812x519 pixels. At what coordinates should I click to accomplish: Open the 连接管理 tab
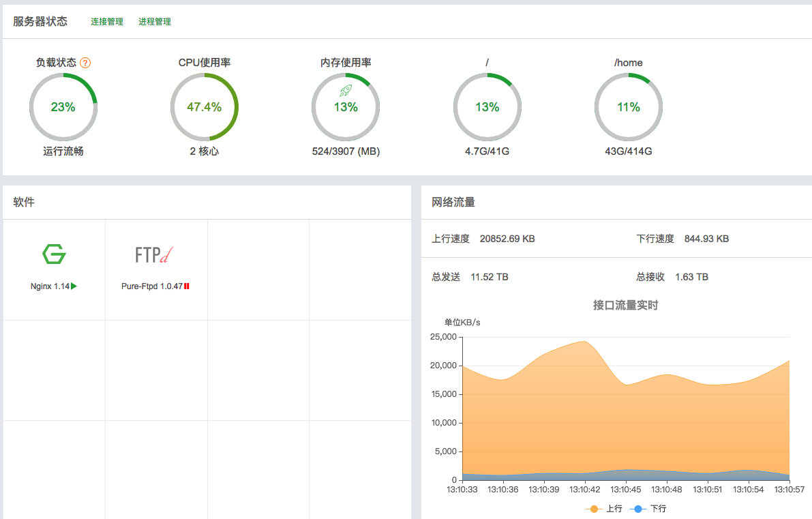point(107,22)
